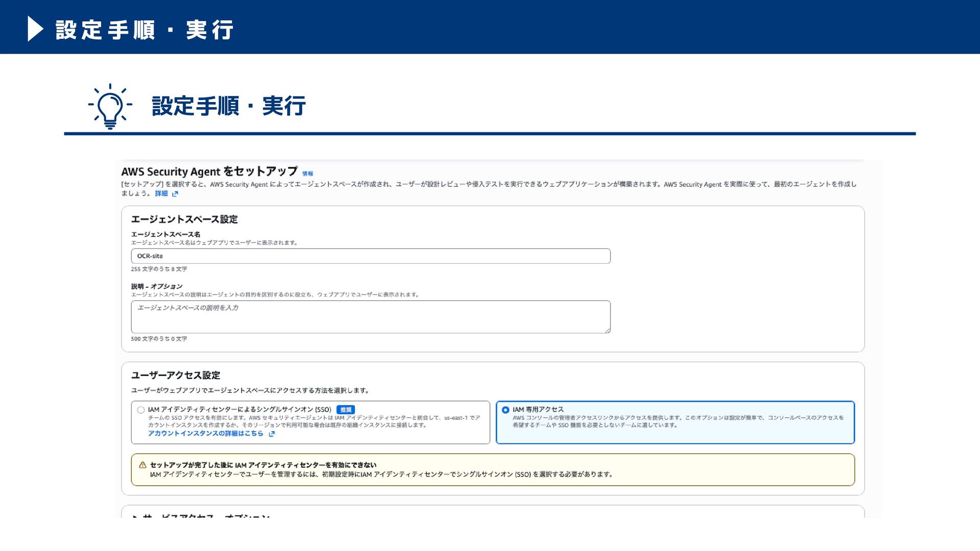Select the IAM アイデンティティセンター SSO radio option
The height and width of the screenshot is (551, 980).
coord(141,410)
